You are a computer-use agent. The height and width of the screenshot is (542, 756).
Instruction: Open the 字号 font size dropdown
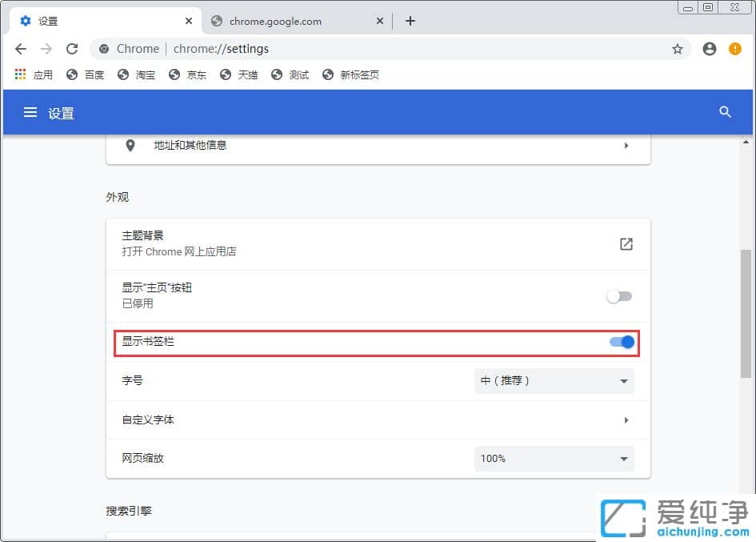pos(554,380)
